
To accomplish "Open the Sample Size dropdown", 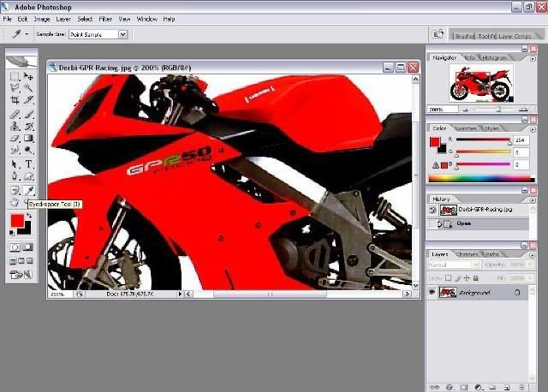I will pos(122,34).
